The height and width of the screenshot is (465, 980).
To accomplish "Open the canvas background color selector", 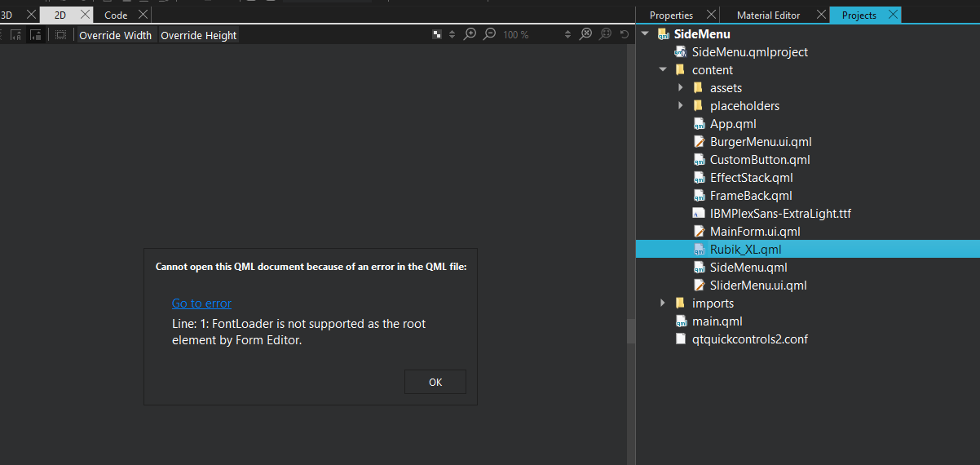I will pos(437,34).
